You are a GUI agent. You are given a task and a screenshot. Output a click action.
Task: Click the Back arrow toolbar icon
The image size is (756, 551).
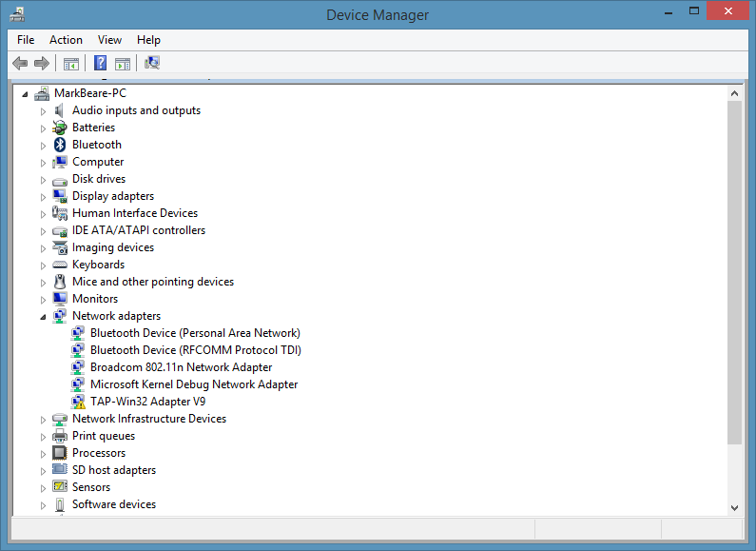click(20, 63)
